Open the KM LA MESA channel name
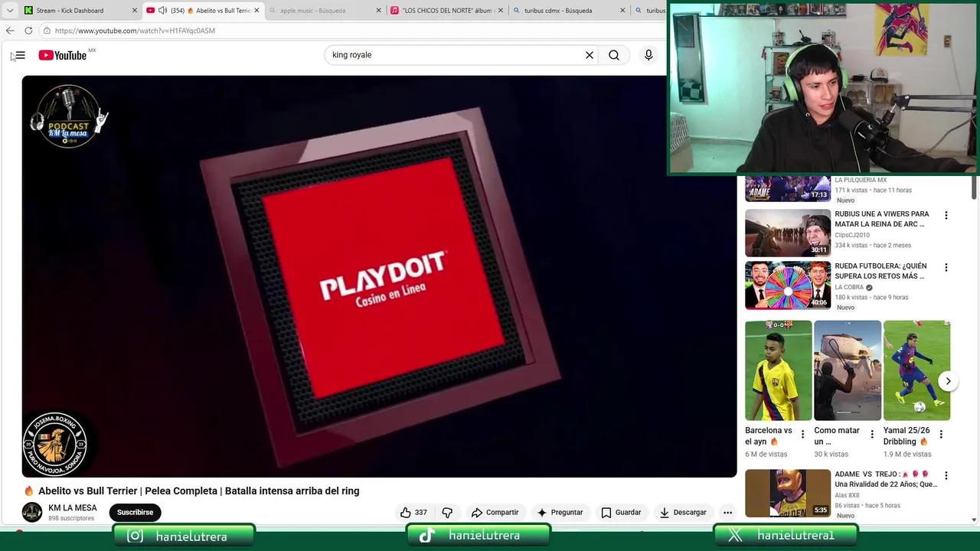 tap(73, 508)
